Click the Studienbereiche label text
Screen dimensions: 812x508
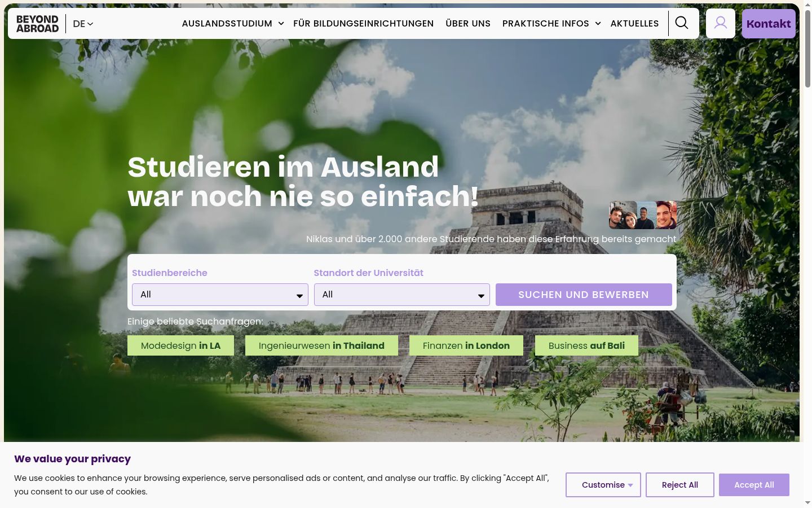(x=170, y=273)
